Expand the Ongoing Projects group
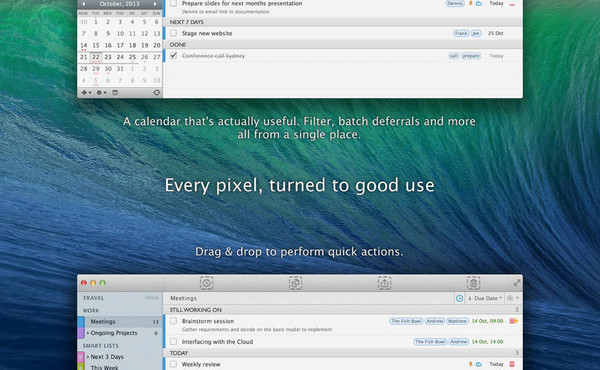 pos(88,333)
